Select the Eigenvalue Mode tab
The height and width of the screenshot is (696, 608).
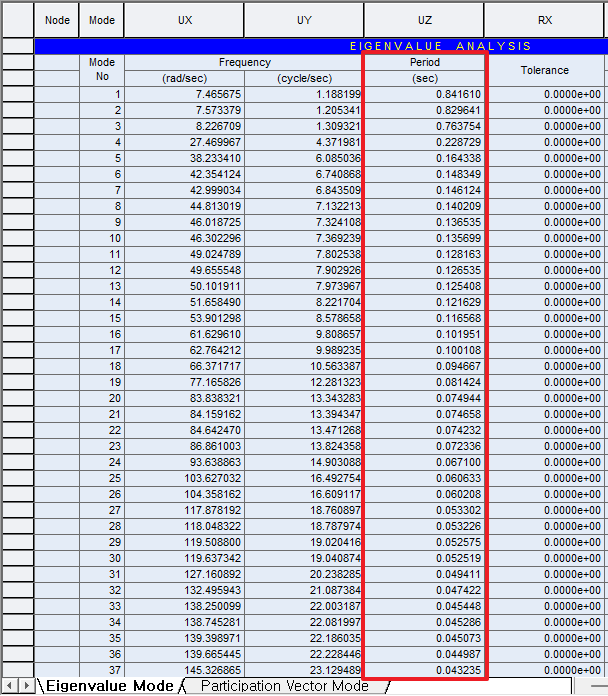point(108,686)
